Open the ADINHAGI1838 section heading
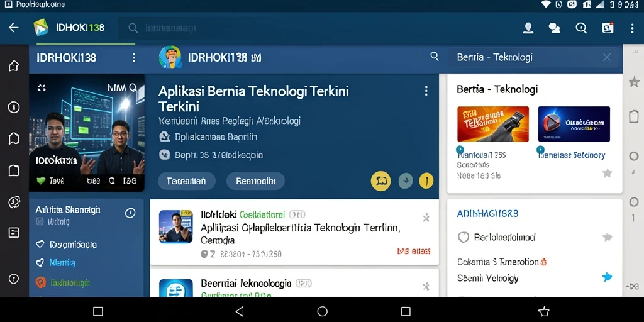644x322 pixels. point(487,214)
